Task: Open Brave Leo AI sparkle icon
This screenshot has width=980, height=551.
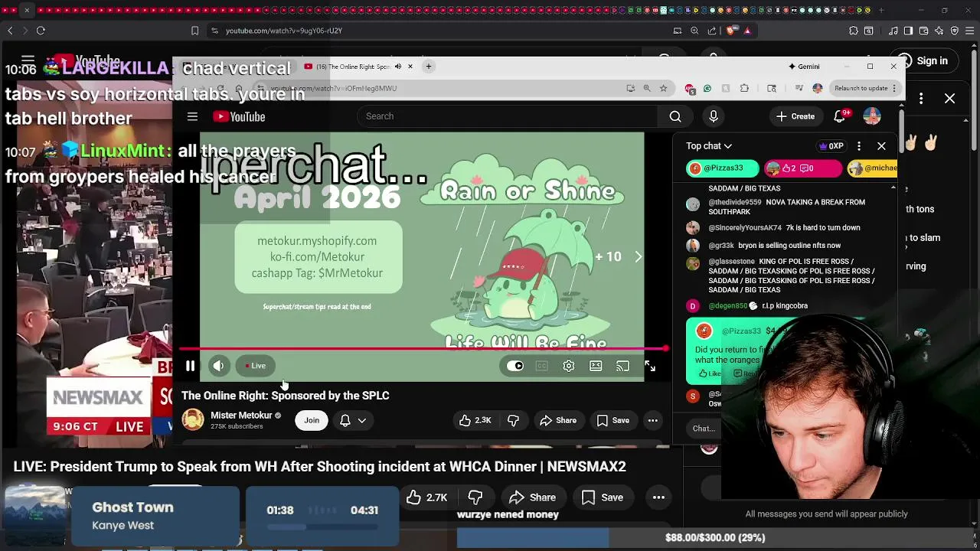Action: (939, 31)
